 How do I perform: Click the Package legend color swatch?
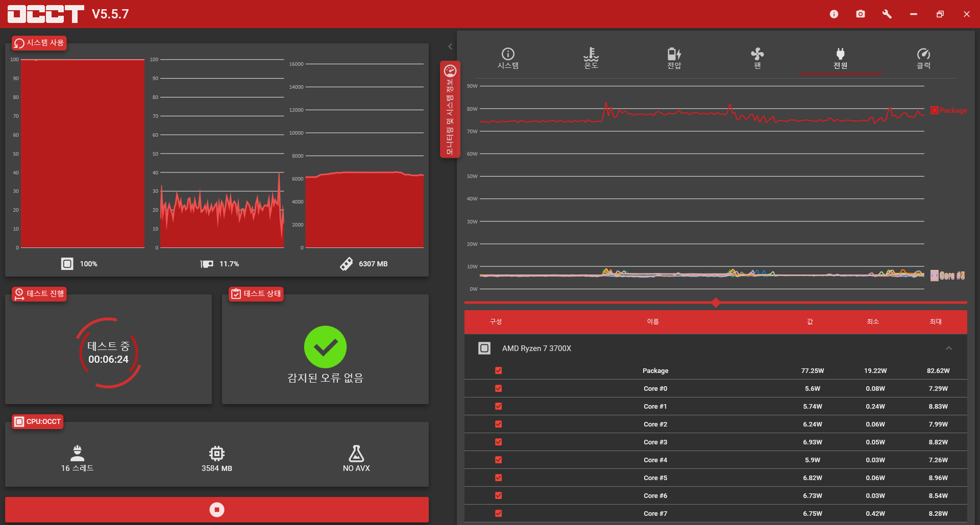[934, 110]
